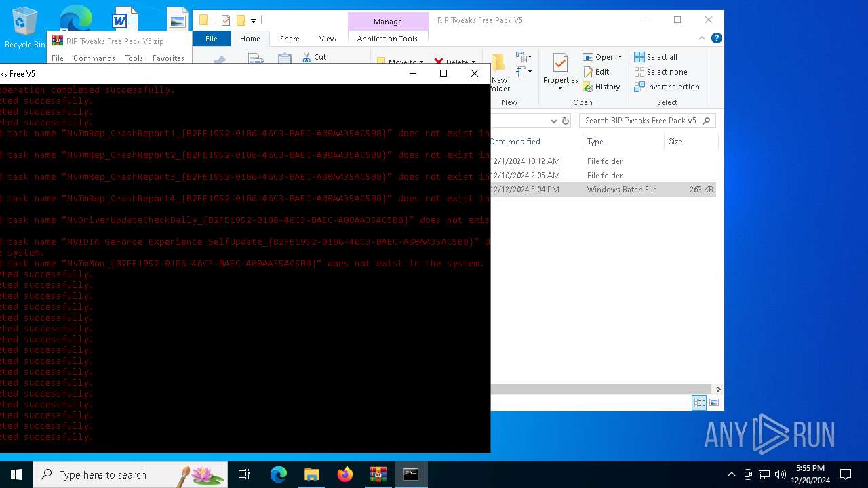This screenshot has width=868, height=488.
Task: Open Customize Quick Access Toolbar dropdown
Action: tap(253, 20)
